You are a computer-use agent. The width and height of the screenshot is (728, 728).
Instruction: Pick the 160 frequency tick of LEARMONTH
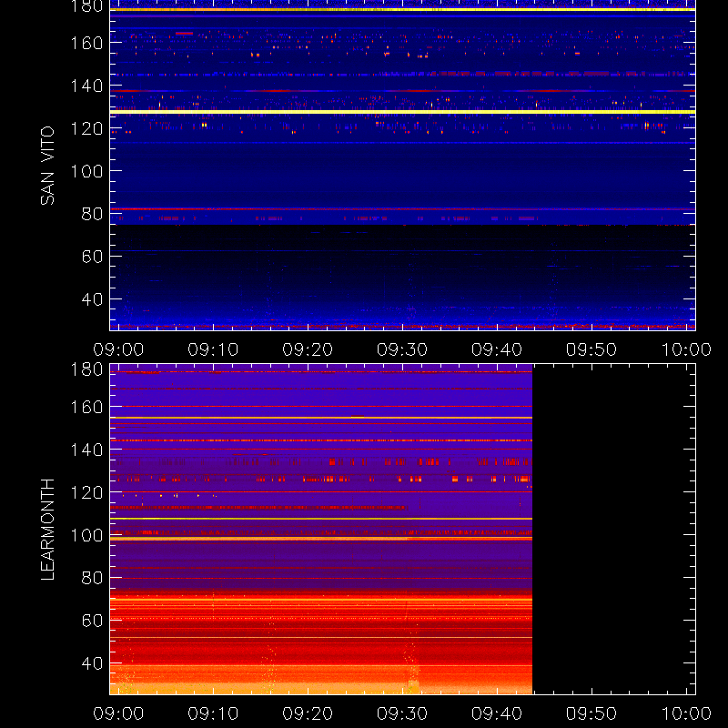pyautogui.click(x=86, y=407)
